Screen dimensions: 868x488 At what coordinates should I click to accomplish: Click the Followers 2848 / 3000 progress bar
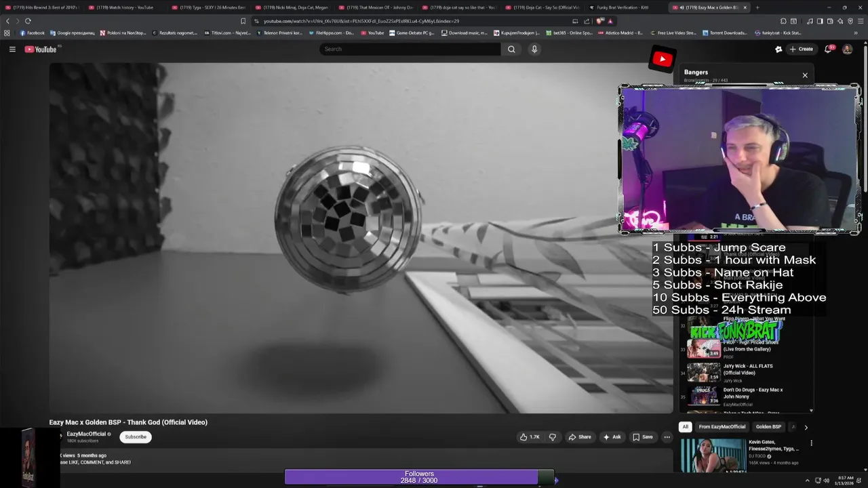[419, 477]
